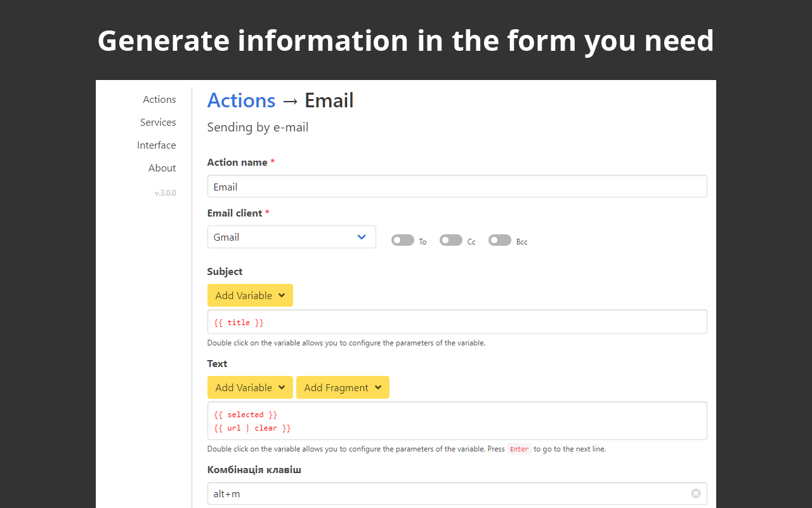Click into the Action name input field
Image resolution: width=812 pixels, height=508 pixels.
(457, 187)
